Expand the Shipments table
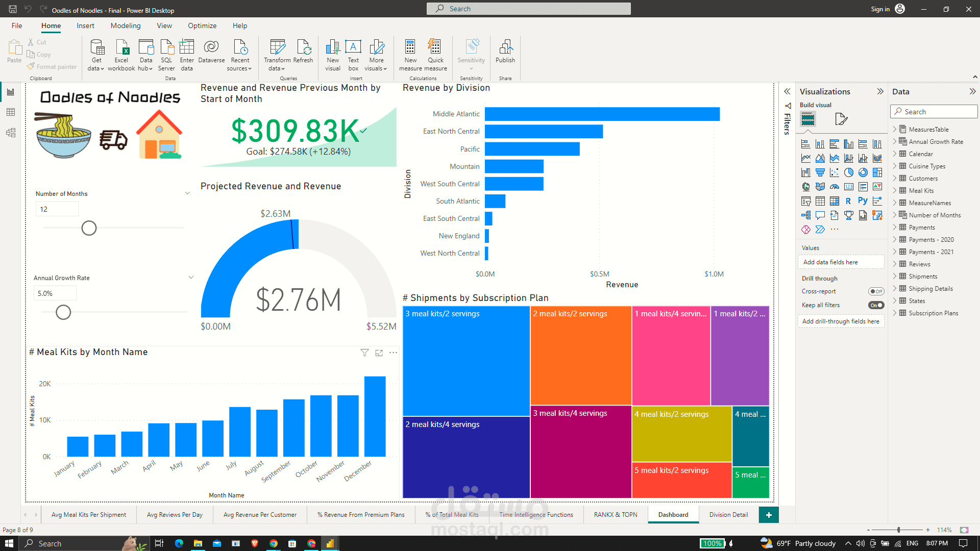The image size is (980, 551). 895,276
